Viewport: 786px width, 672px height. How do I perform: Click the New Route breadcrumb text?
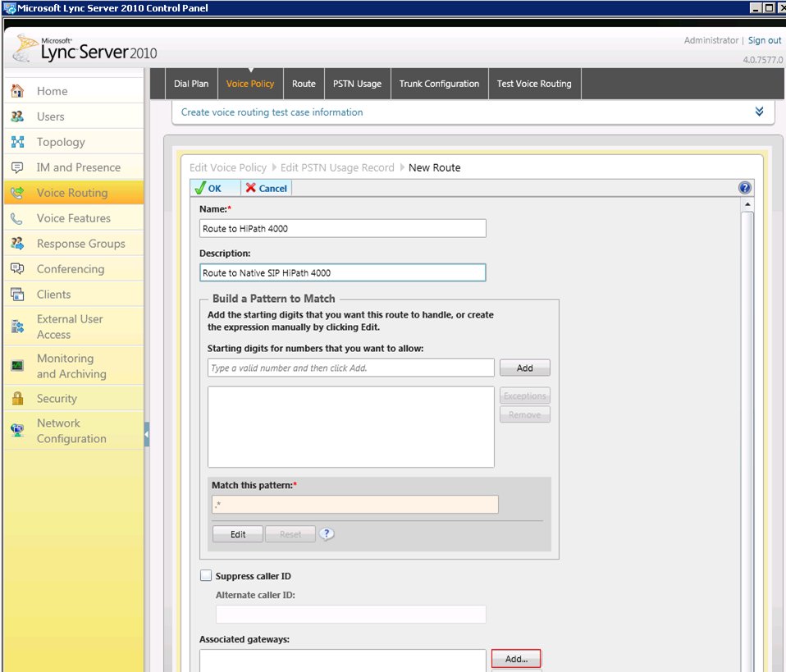(434, 167)
